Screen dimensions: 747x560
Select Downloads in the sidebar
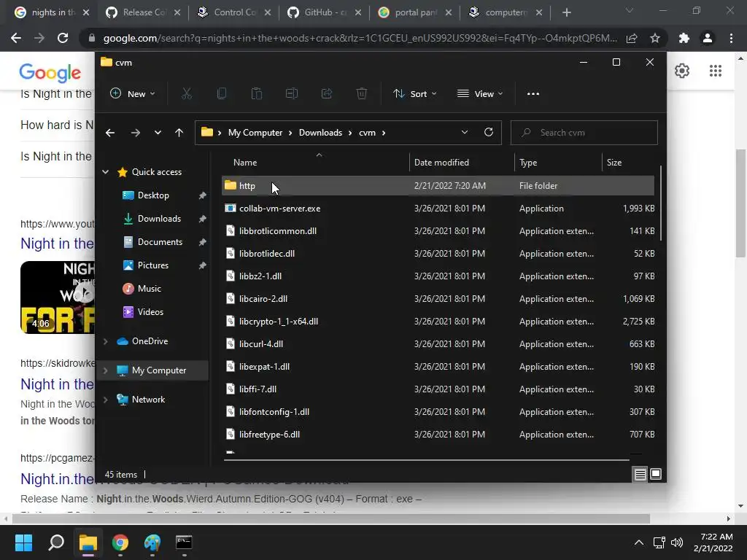pos(159,219)
